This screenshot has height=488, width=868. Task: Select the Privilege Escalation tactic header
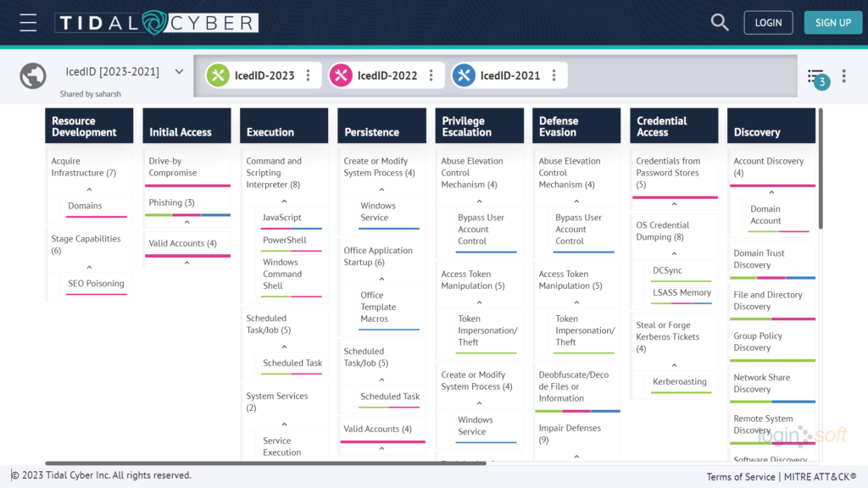tap(480, 126)
